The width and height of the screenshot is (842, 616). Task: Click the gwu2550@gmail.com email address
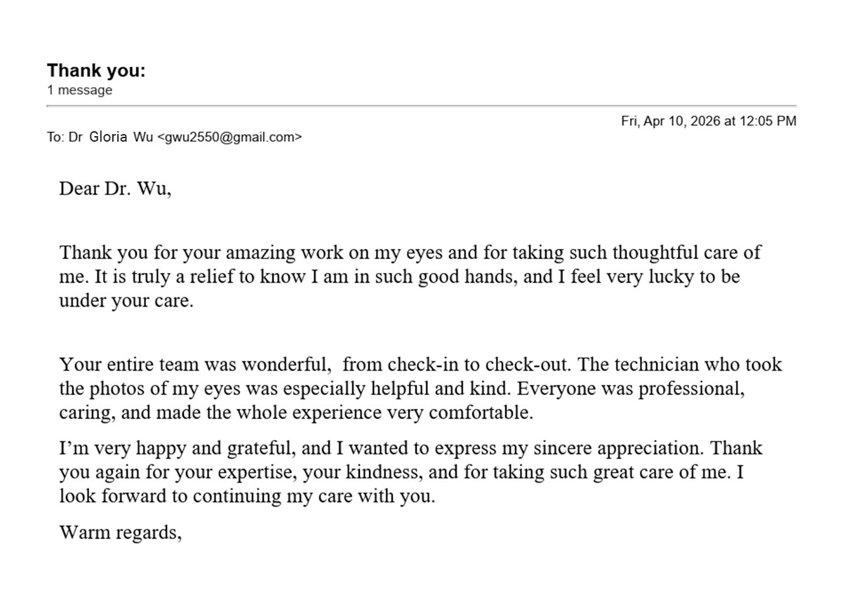[229, 138]
